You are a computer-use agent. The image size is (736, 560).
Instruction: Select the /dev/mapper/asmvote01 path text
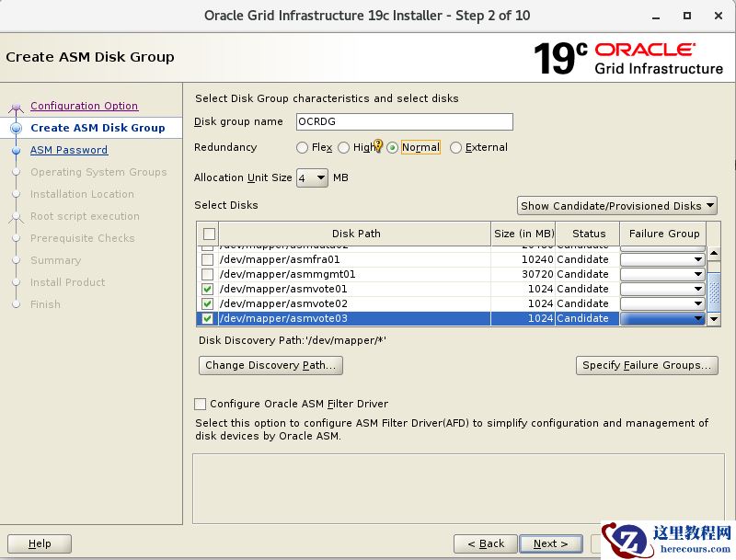(x=283, y=289)
